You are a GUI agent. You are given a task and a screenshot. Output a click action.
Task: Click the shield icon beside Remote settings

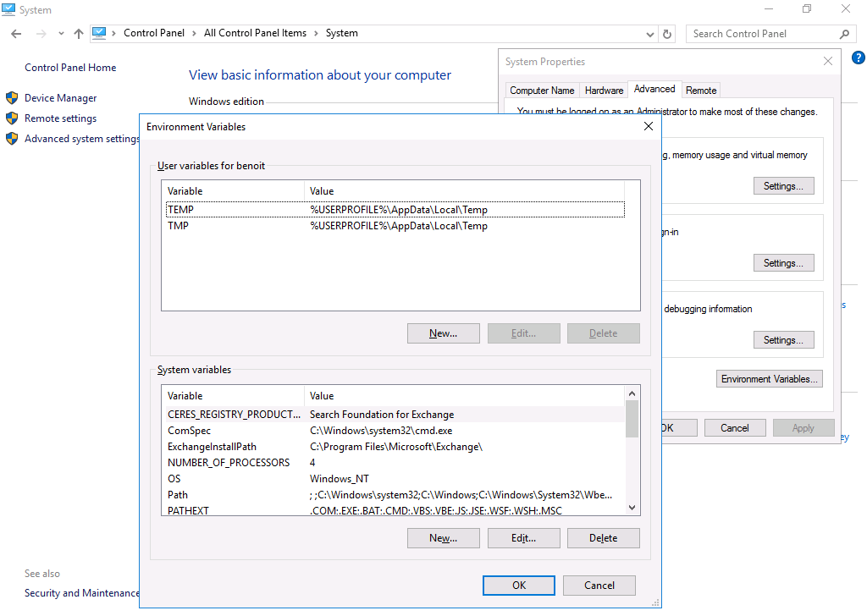pyautogui.click(x=12, y=118)
